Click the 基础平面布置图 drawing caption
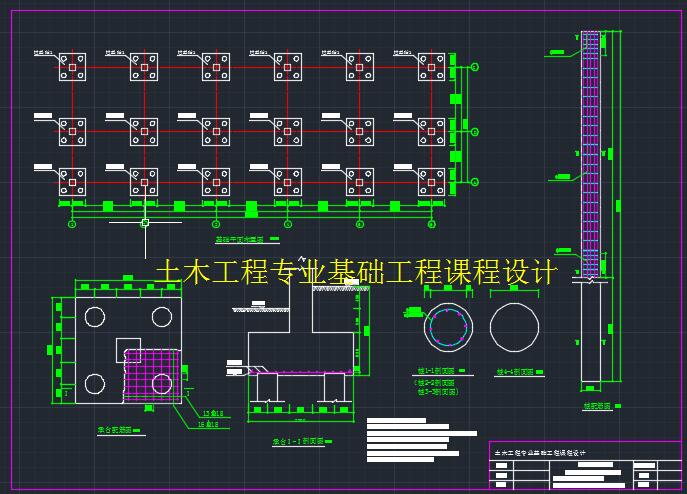The width and height of the screenshot is (687, 494). pyautogui.click(x=238, y=240)
